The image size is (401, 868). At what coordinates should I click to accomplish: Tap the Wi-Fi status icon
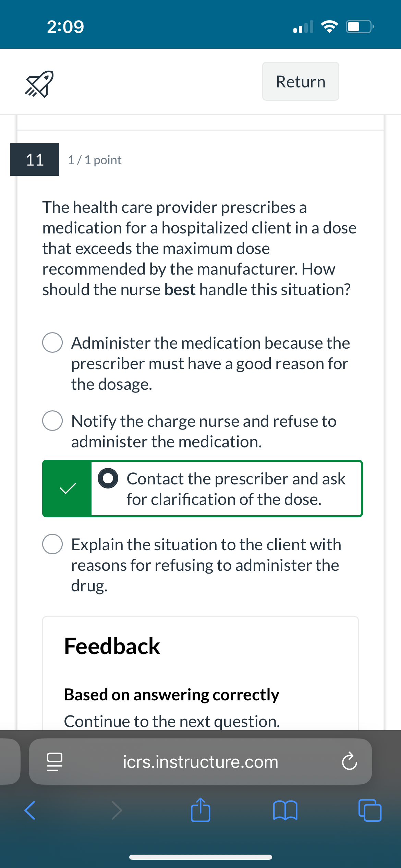point(329,26)
